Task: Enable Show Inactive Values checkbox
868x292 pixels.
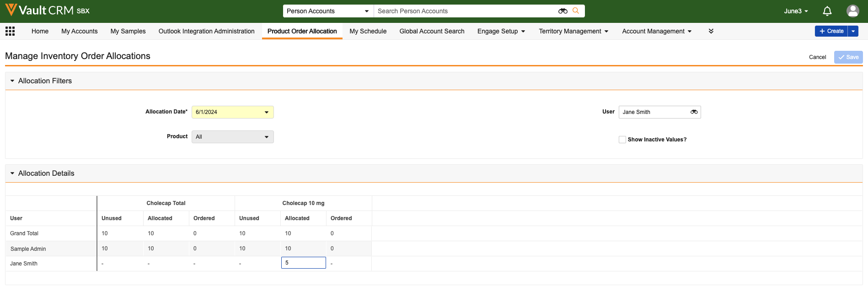Action: click(x=622, y=140)
